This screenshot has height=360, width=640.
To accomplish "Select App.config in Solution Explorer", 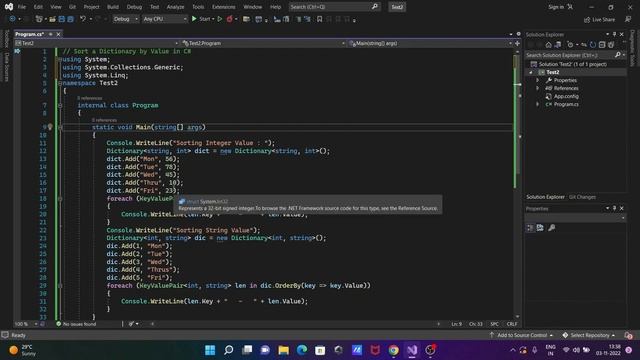I will coord(562,96).
